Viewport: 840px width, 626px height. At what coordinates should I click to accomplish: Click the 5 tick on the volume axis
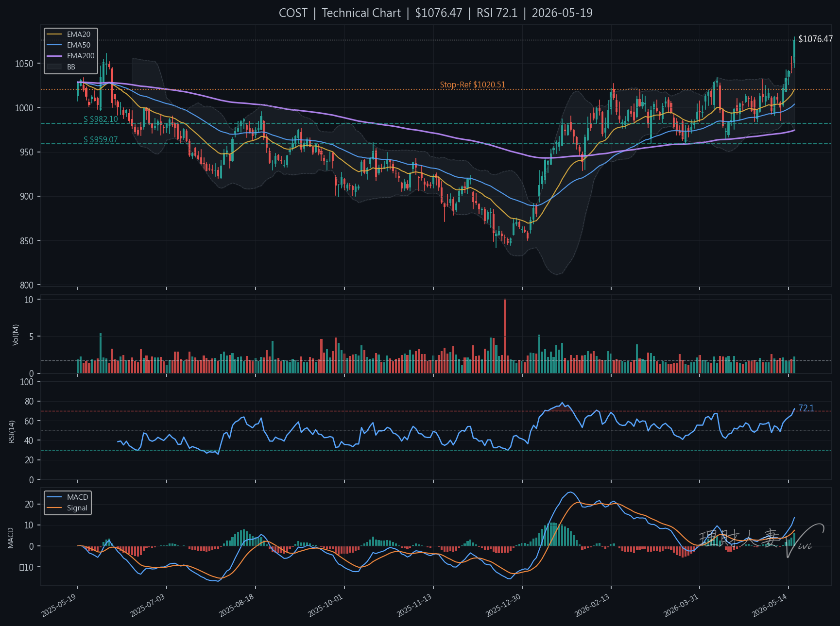click(x=31, y=337)
